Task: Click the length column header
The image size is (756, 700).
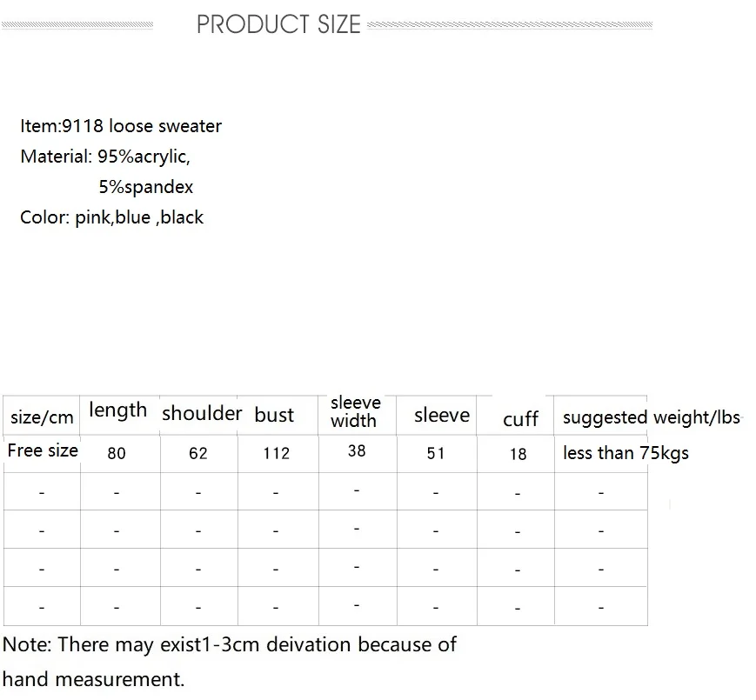Action: coord(118,410)
